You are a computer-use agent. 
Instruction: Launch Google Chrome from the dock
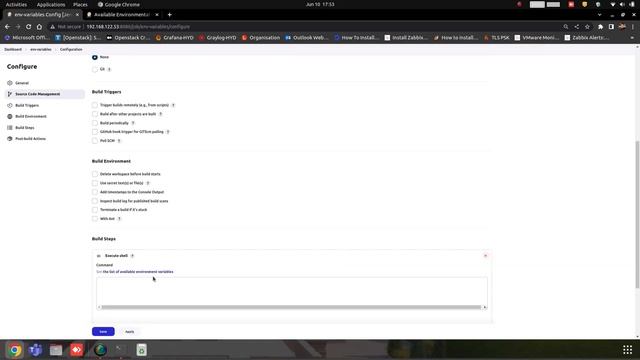15,350
